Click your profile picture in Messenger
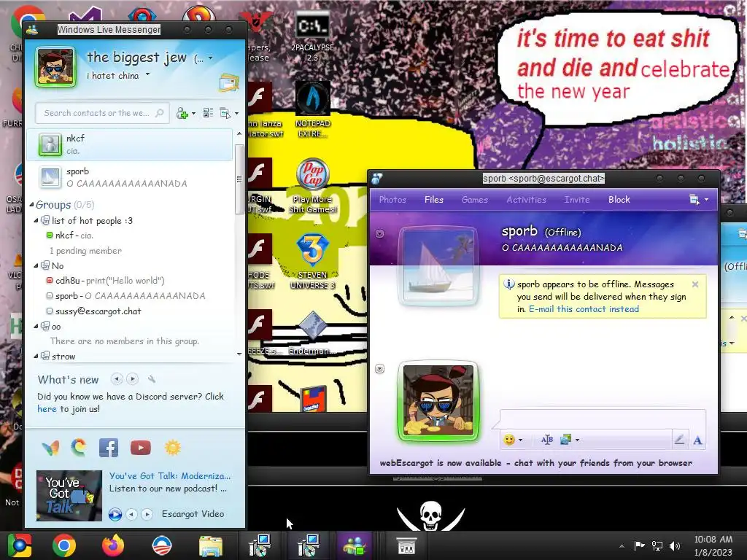This screenshot has height=560, width=747. pyautogui.click(x=55, y=67)
